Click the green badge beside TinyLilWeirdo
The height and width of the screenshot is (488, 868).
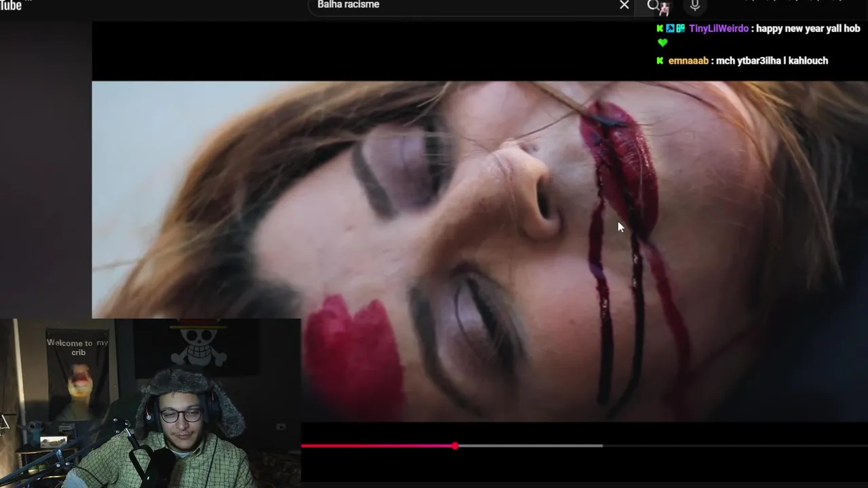point(660,28)
